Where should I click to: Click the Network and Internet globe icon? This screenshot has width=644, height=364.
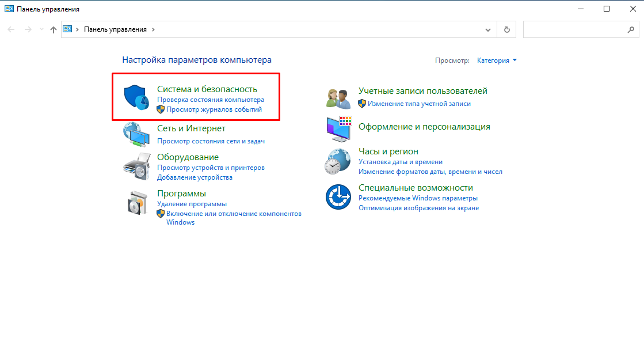tap(136, 134)
